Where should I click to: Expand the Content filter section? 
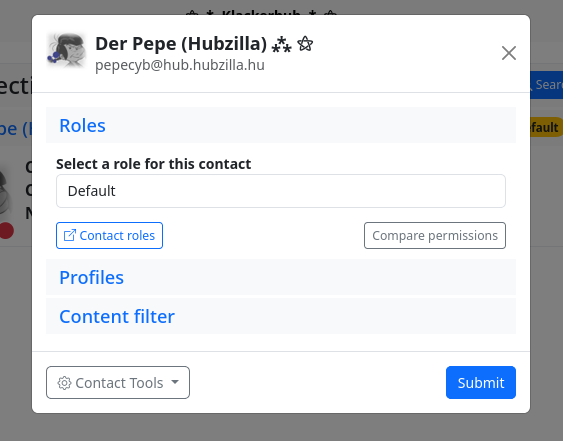point(117,316)
